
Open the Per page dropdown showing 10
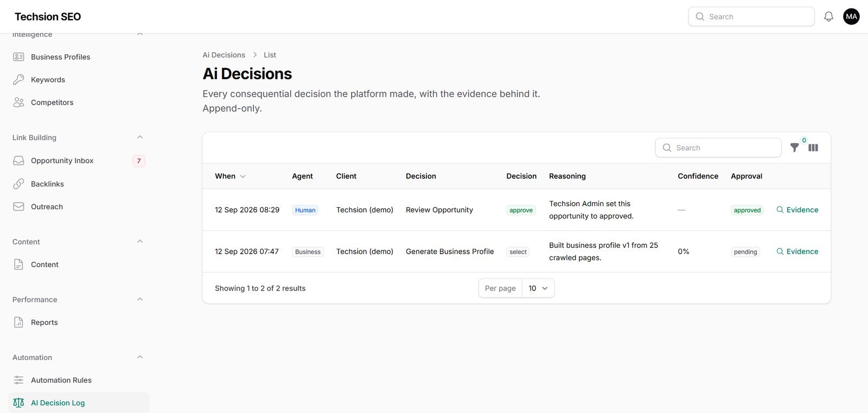coord(538,288)
